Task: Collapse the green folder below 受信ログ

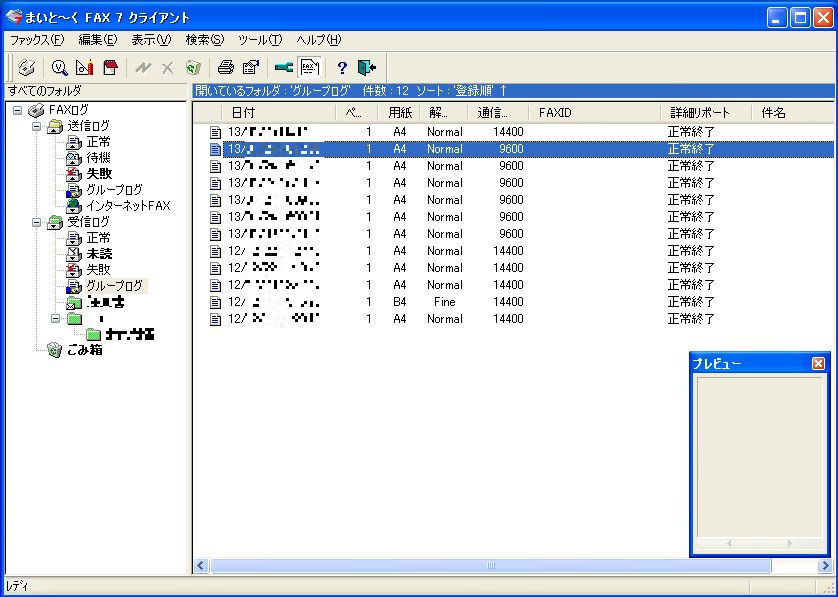Action: [x=56, y=319]
